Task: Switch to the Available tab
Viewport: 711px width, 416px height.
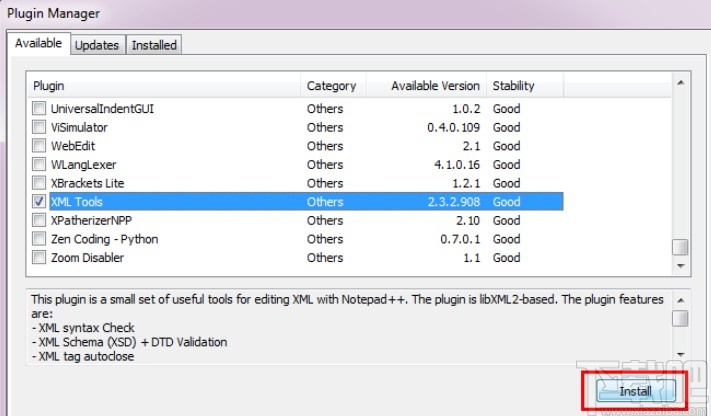Action: (39, 44)
